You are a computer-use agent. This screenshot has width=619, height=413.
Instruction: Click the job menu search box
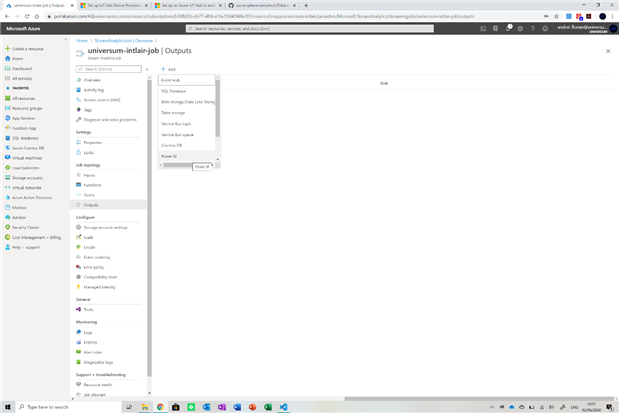coord(109,69)
